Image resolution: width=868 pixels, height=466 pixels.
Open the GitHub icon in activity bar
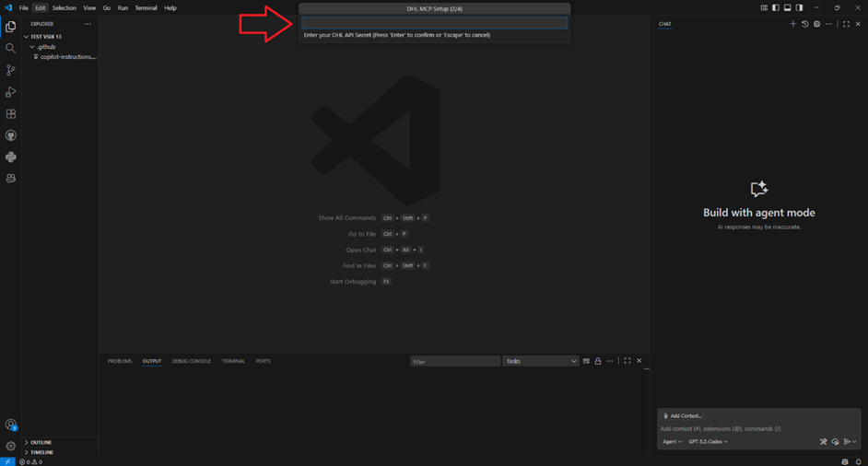pos(11,135)
